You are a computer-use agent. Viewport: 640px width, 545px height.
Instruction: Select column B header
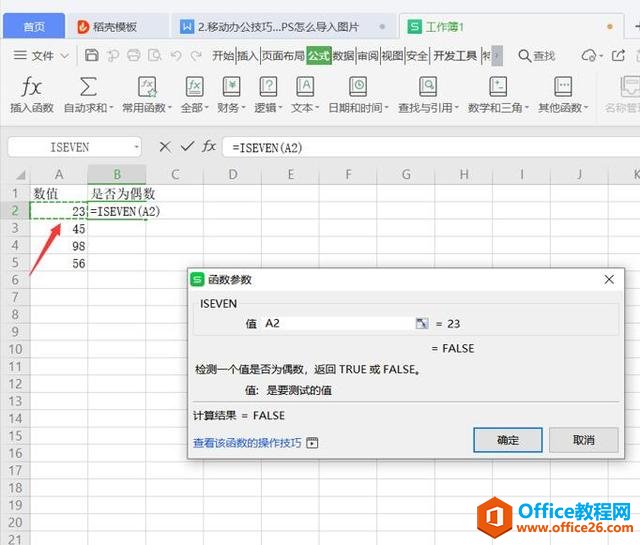click(x=117, y=175)
